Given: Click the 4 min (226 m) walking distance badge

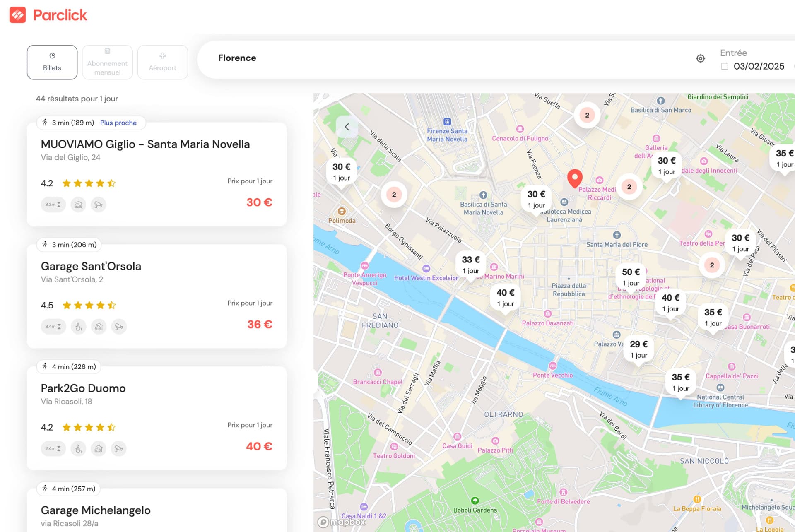Looking at the screenshot, I should pyautogui.click(x=69, y=366).
